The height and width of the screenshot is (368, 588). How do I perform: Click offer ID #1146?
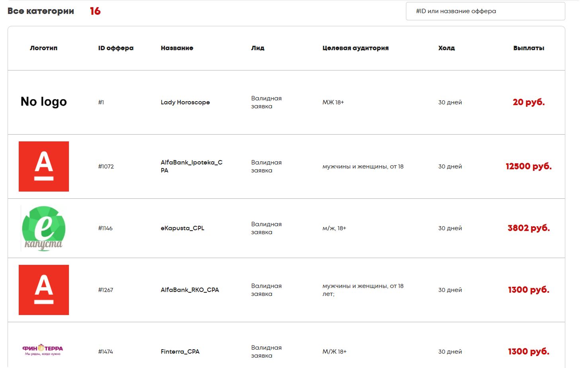coord(106,228)
